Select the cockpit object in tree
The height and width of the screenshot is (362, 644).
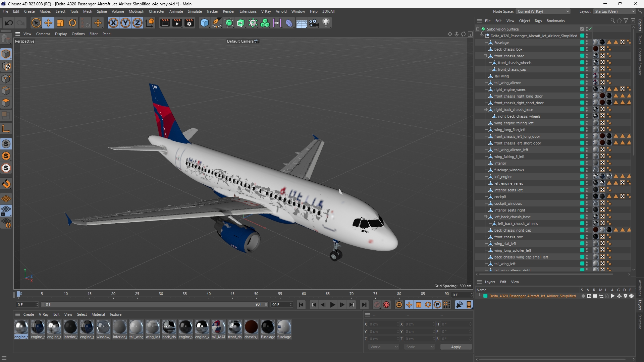click(x=500, y=197)
